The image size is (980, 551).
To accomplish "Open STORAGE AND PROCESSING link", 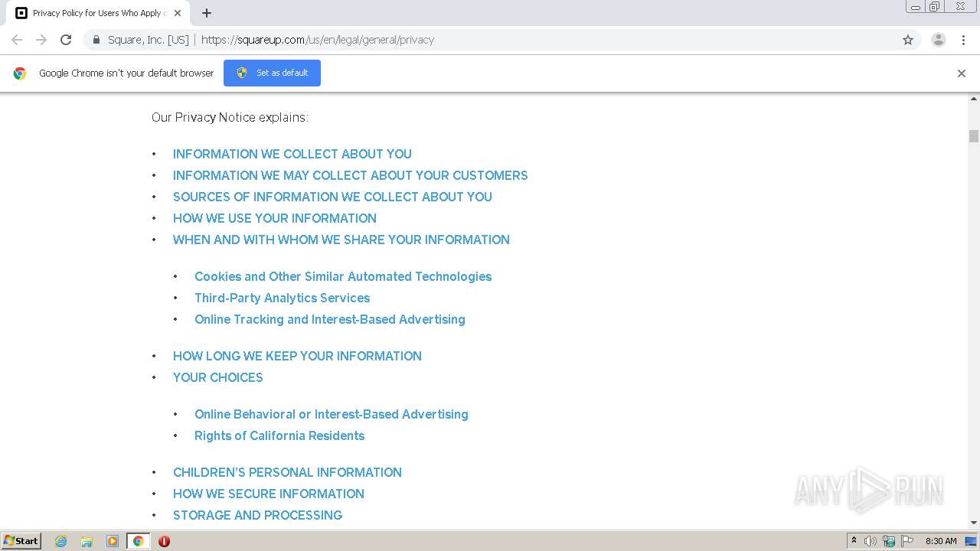I will 257,515.
